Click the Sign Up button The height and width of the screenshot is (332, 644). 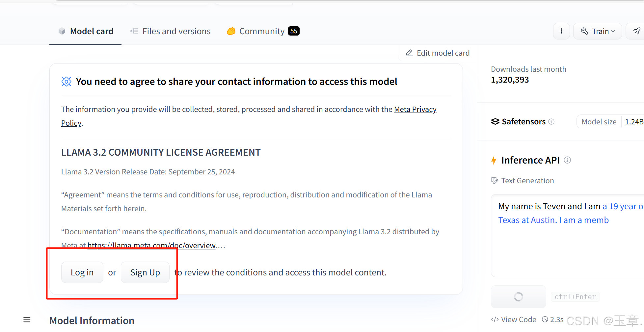[145, 272]
